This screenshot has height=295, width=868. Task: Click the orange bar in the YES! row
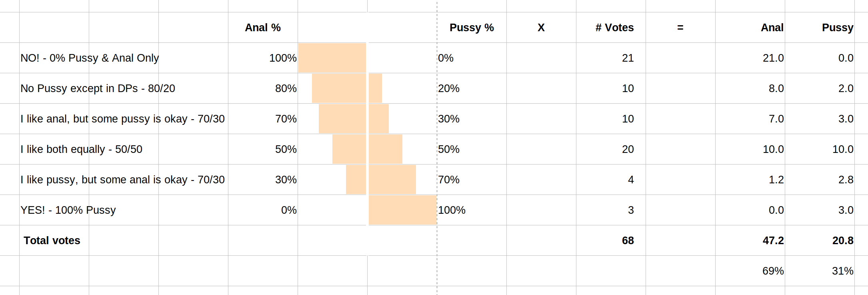[x=402, y=210]
